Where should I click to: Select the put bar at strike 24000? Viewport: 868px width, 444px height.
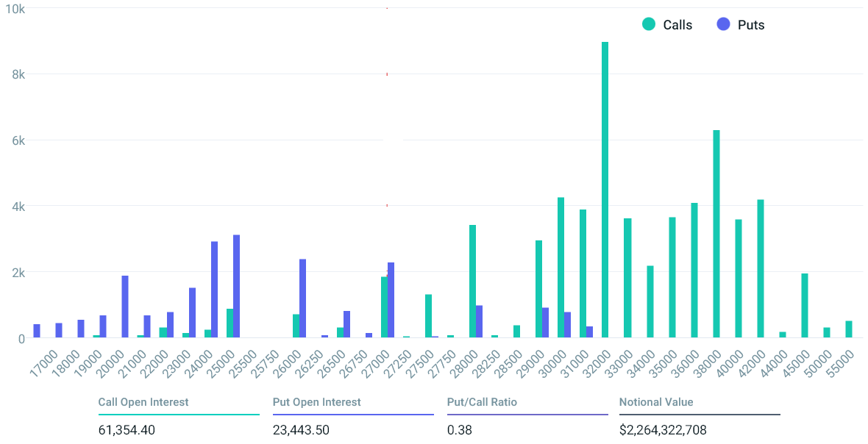214,290
